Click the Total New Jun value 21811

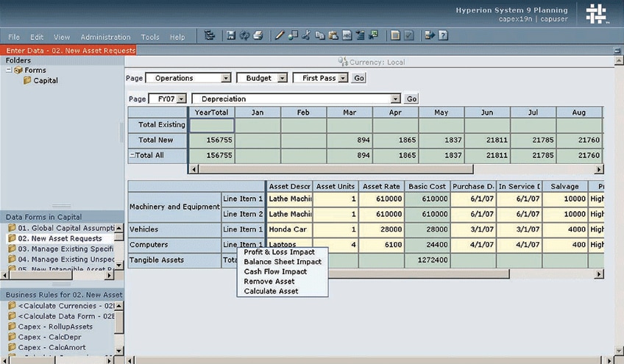click(x=487, y=140)
